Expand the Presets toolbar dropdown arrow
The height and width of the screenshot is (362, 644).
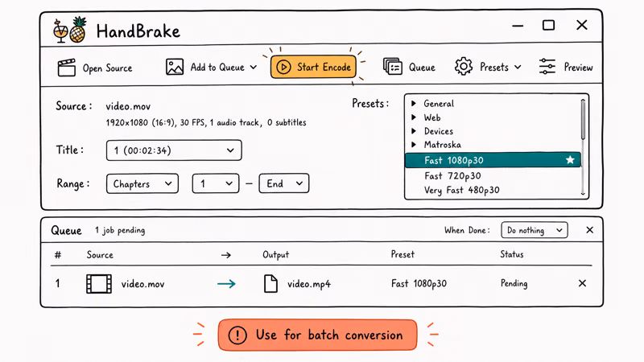(518, 68)
